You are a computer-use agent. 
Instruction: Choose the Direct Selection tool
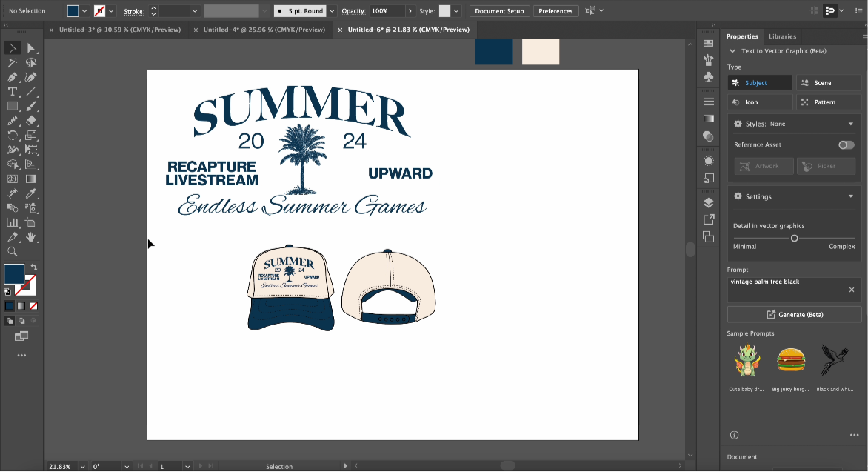(x=30, y=47)
